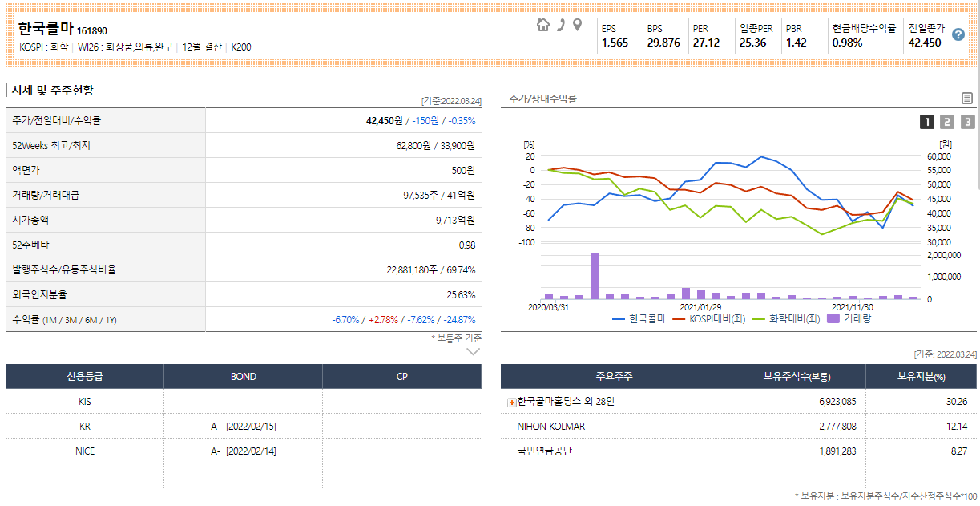Screen dimensions: 980x506
Task: Click the tallest purple volume bar
Action: click(x=595, y=276)
